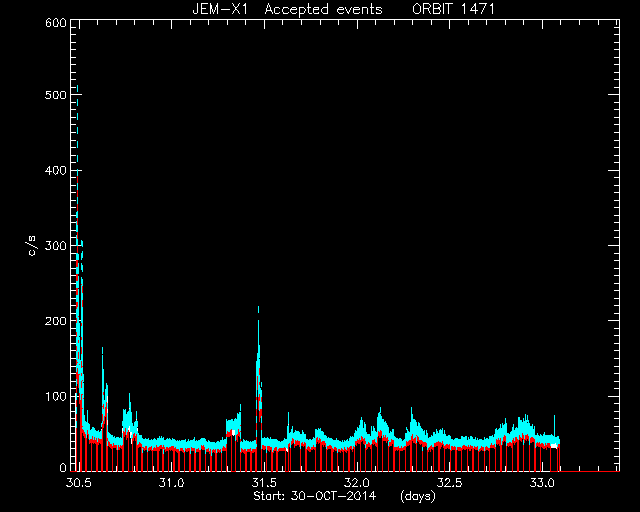Select the 300 tick label on y-axis
Screen dimensions: 640x512
56,245
